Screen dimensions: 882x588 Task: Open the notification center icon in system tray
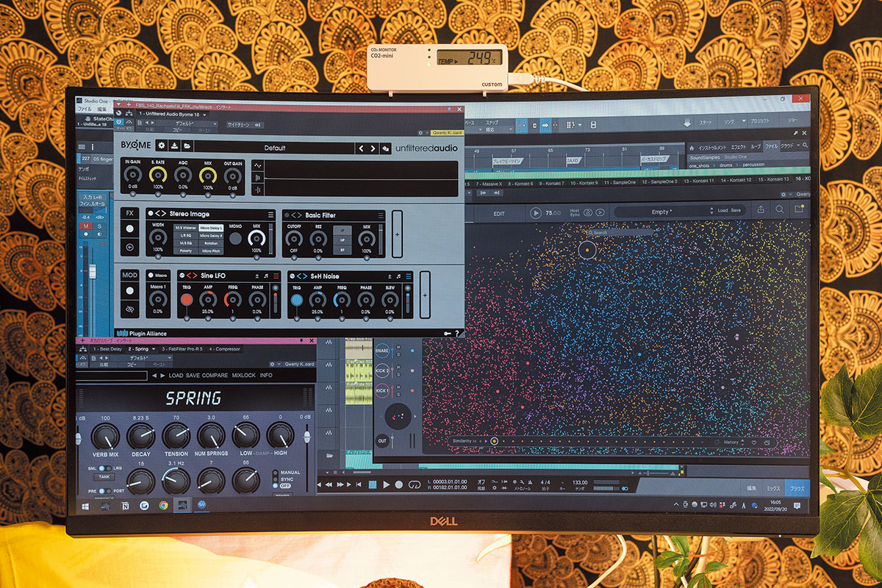(797, 506)
